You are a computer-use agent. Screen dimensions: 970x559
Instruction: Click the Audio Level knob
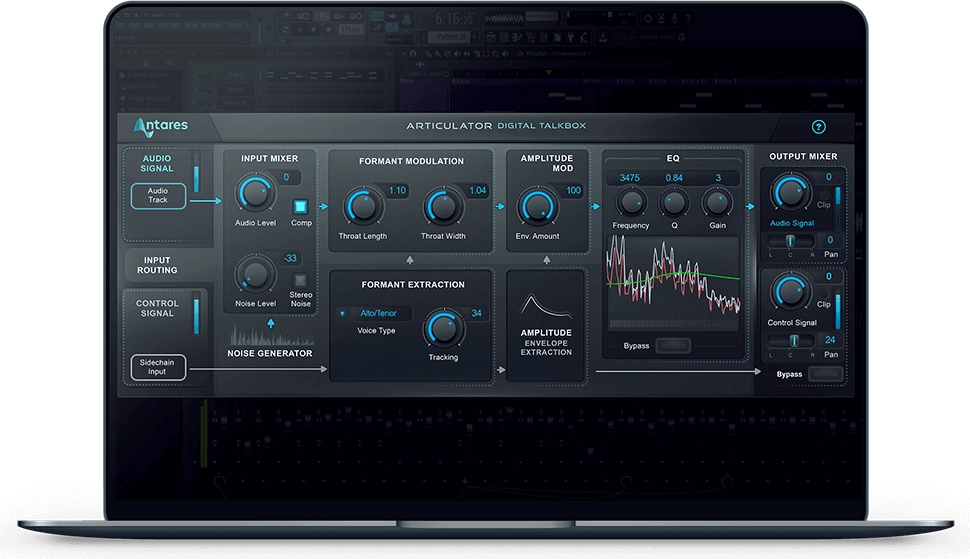tap(255, 194)
